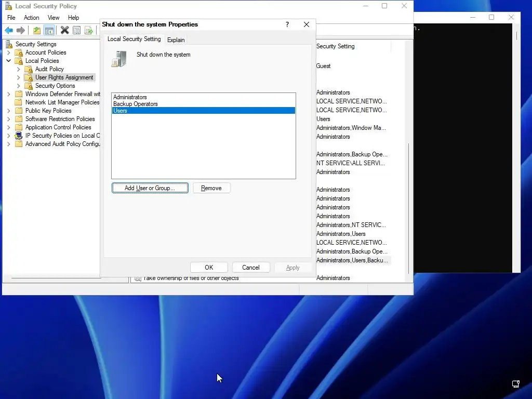Click the Guest security setting entry
The image size is (532, 399).
(323, 66)
